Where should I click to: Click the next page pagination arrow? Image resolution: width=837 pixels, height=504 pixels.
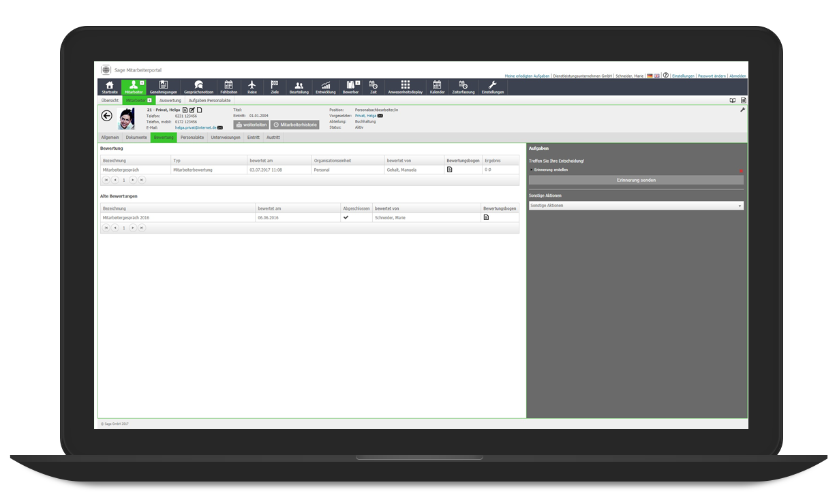133,180
